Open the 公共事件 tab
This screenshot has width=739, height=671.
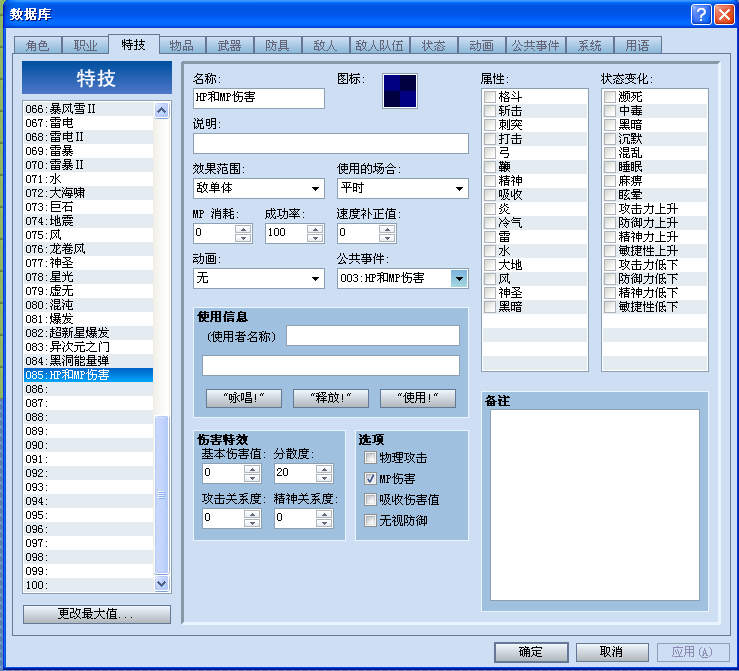535,45
